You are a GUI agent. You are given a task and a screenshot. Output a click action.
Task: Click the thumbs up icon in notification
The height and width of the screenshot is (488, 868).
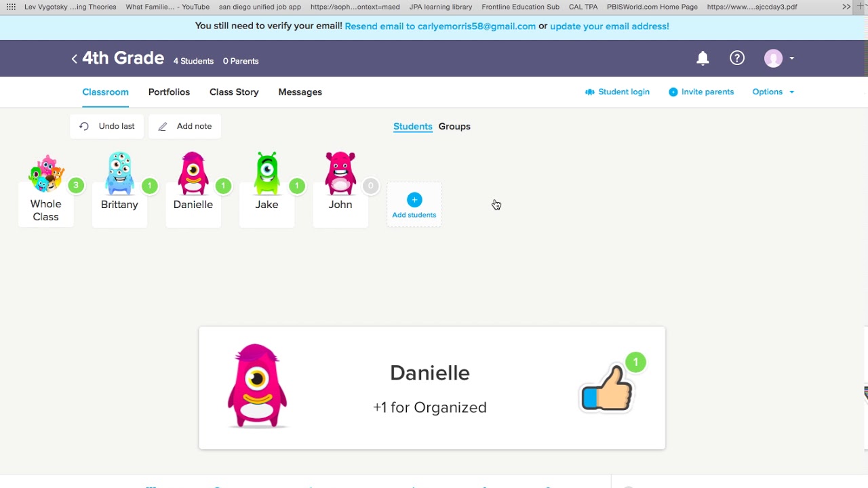pos(606,388)
